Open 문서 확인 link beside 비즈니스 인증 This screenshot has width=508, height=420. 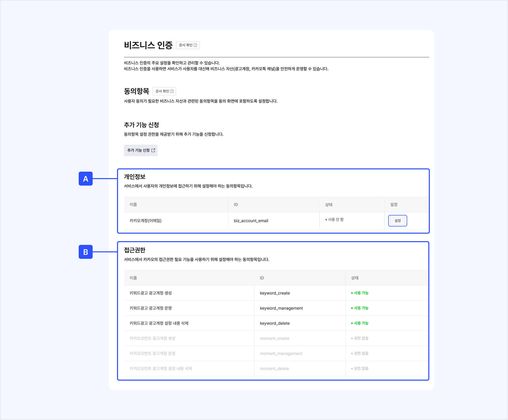pos(186,45)
